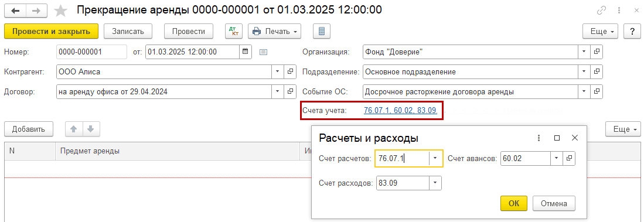This screenshot has height=222, width=644.
Task: Open the calendar picker for the date field
Action: pyautogui.click(x=245, y=52)
